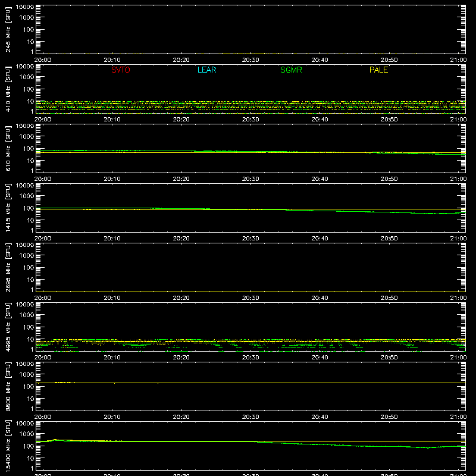Click the green SGMR legend label
This screenshot has width=476, height=476.
coord(291,70)
